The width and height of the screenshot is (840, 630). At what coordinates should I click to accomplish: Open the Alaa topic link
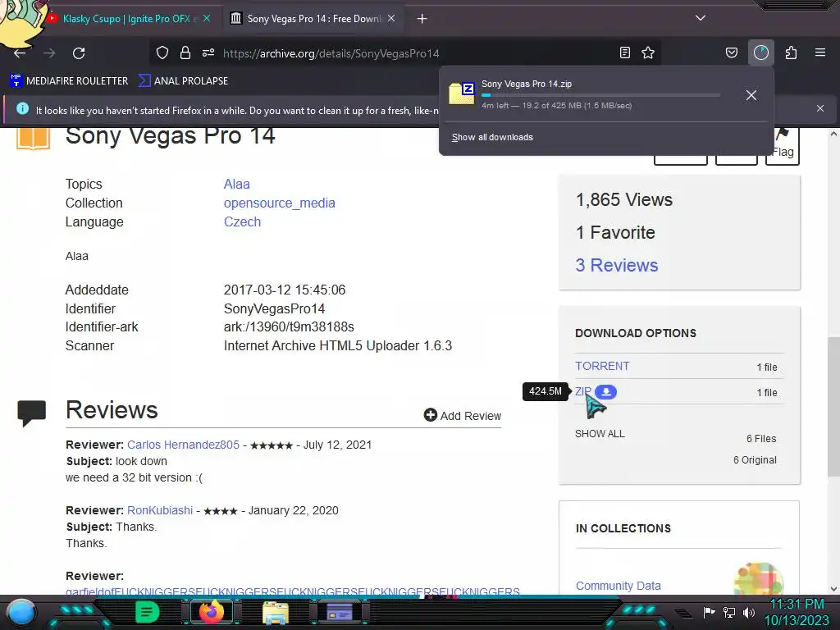click(x=237, y=185)
